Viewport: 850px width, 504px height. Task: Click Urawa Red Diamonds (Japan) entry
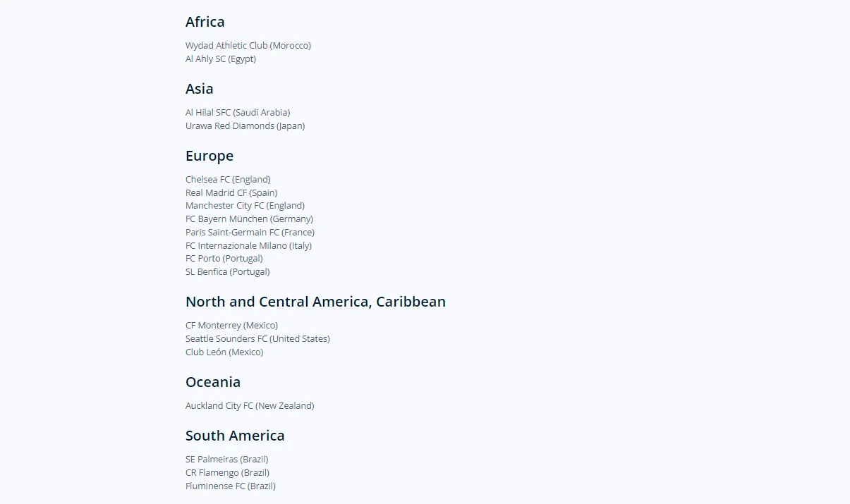pos(245,126)
